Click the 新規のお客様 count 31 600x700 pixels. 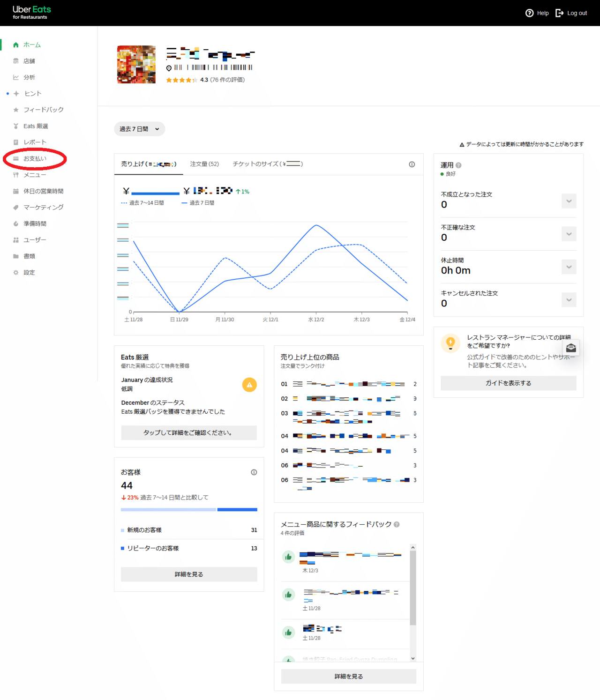(254, 530)
